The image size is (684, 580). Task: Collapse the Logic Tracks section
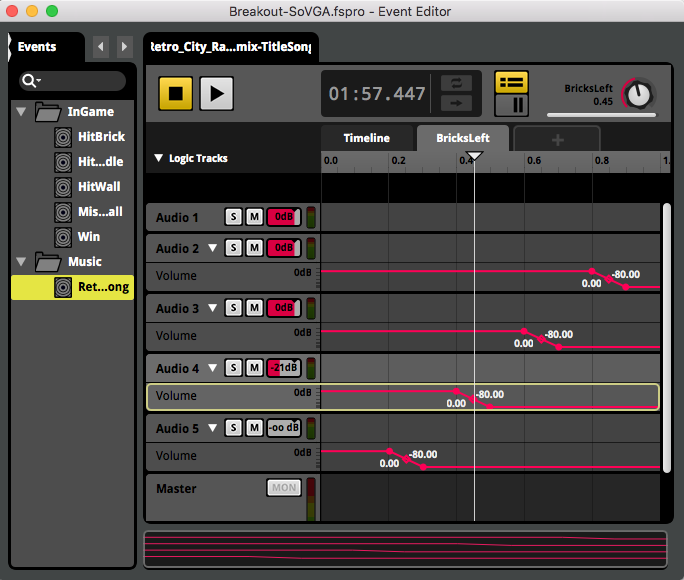158,158
